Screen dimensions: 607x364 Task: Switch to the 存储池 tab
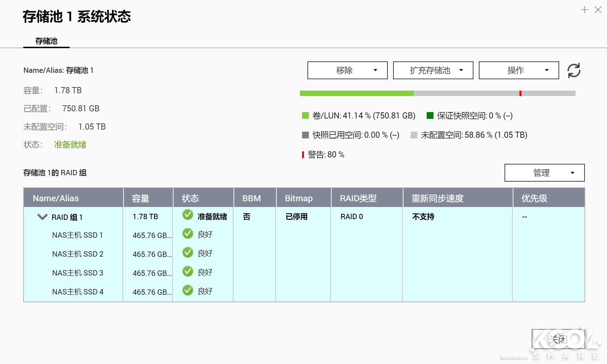point(46,41)
